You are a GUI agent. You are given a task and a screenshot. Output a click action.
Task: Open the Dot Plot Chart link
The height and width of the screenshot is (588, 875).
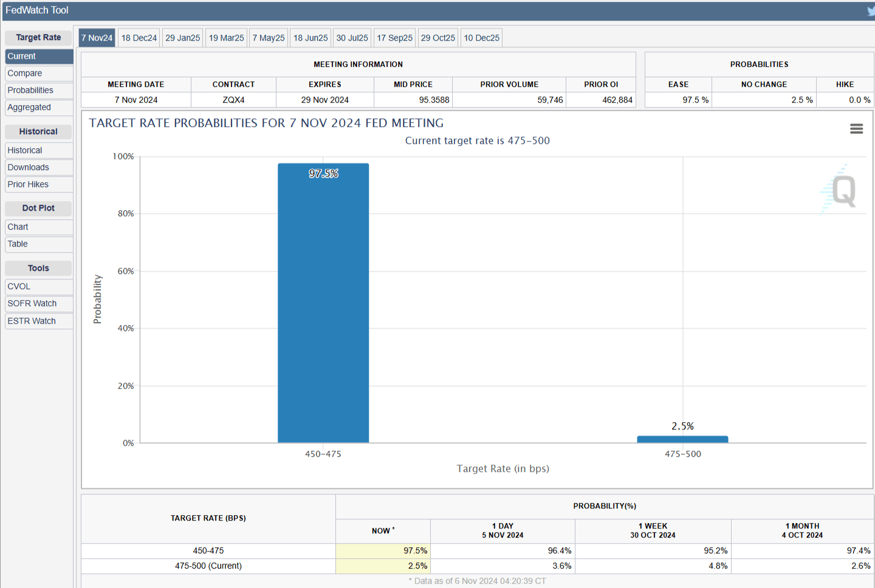(18, 227)
